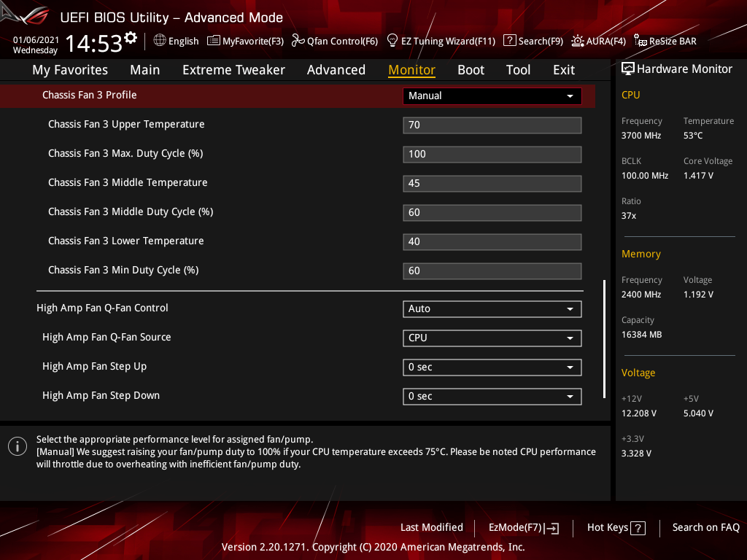747x560 pixels.
Task: Click Chassis Fan 3 Lower Temperature field
Action: tap(492, 241)
